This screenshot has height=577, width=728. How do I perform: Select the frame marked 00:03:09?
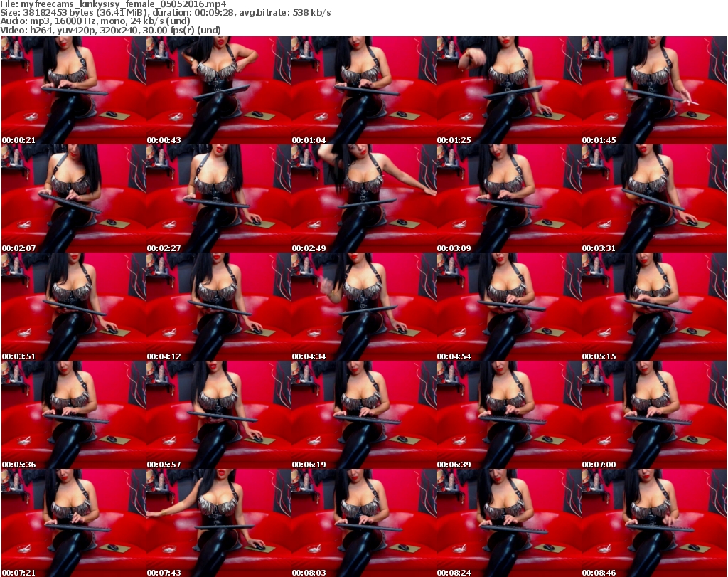tap(509, 198)
